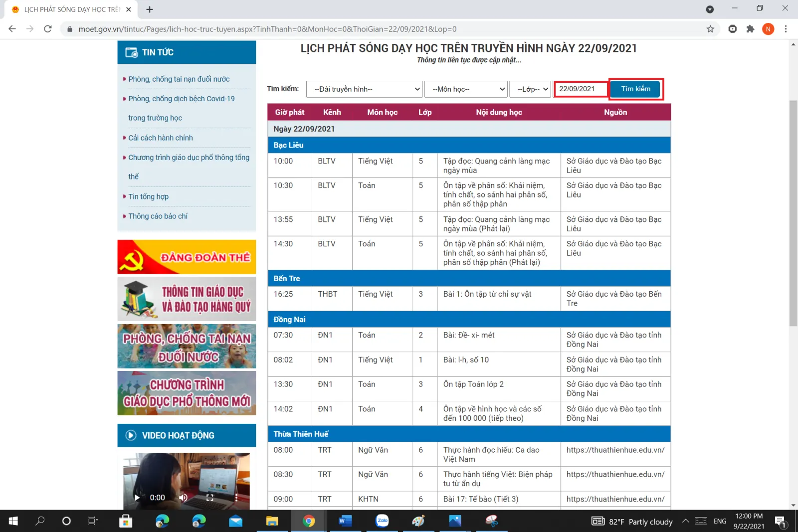Open Task View in taskbar
Viewport: 798px width, 532px height.
[x=93, y=521]
